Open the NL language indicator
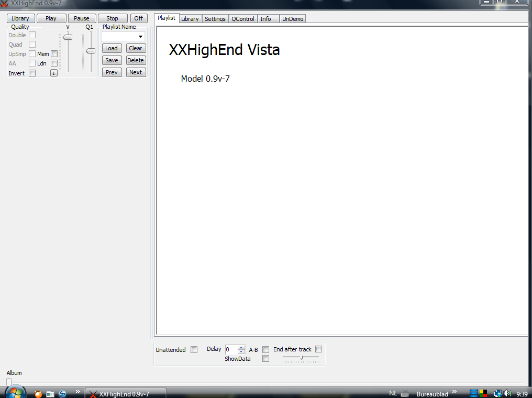Image resolution: width=532 pixels, height=398 pixels. pyautogui.click(x=393, y=394)
